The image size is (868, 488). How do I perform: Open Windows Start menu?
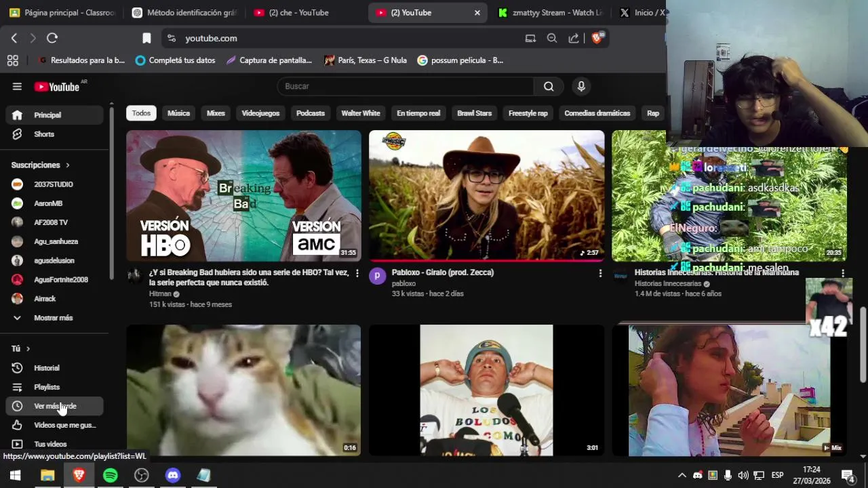pos(15,475)
